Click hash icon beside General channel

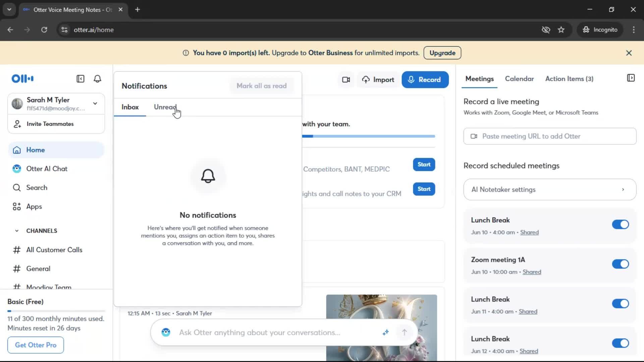click(x=17, y=268)
